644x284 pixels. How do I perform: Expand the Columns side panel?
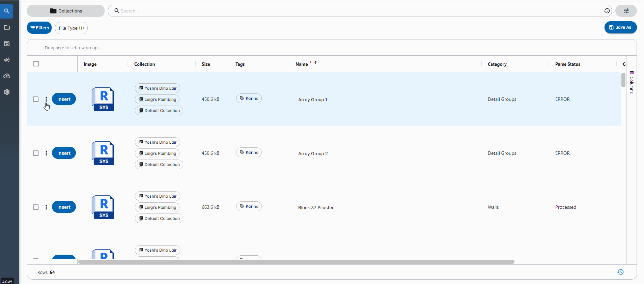(632, 82)
